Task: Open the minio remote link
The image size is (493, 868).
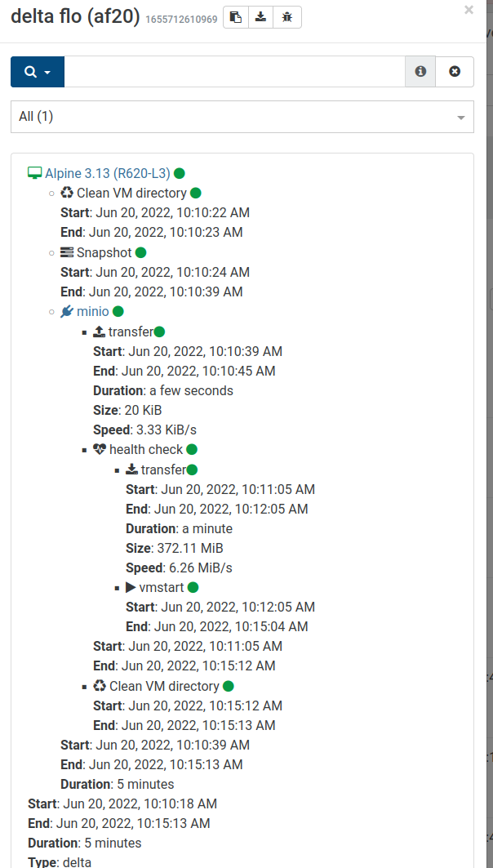Action: (93, 312)
